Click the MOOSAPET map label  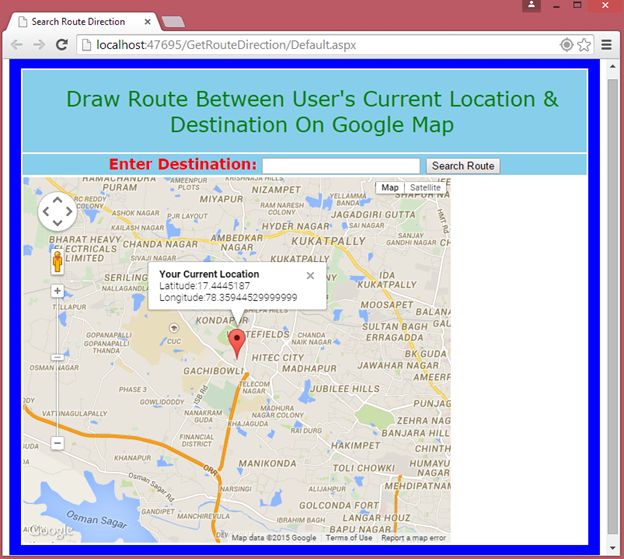(x=386, y=304)
